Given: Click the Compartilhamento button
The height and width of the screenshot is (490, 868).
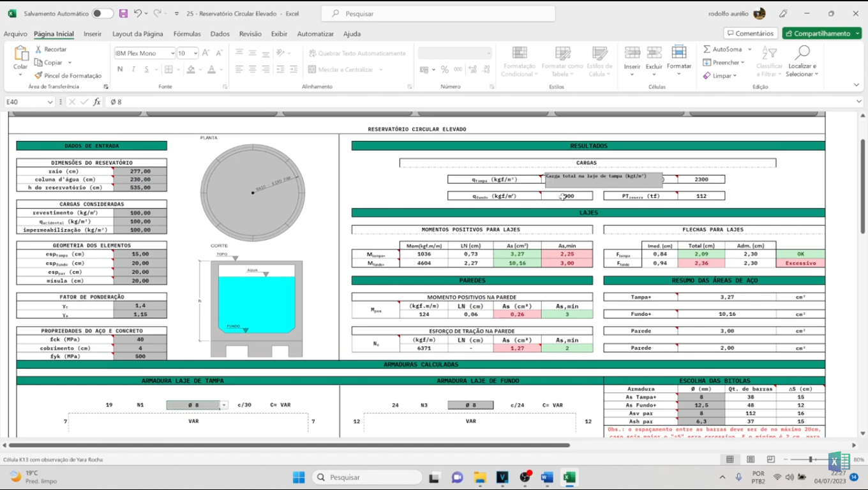Looking at the screenshot, I should coord(821,33).
